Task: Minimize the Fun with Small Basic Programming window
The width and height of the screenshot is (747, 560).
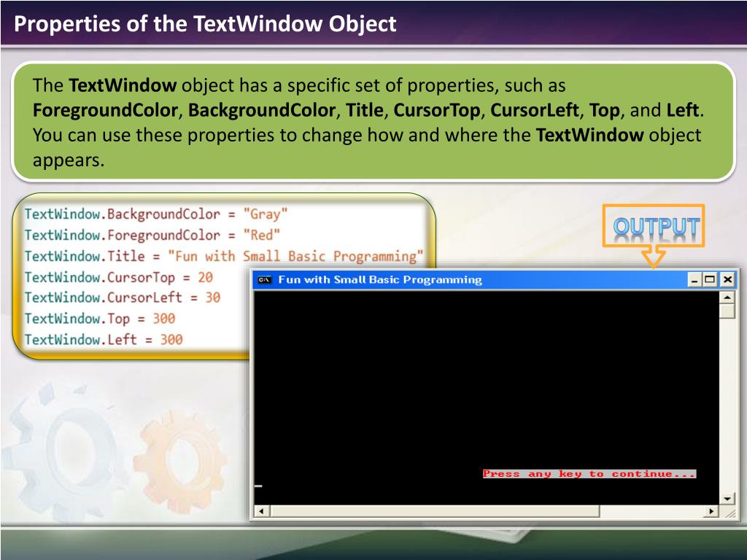Action: tap(694, 279)
